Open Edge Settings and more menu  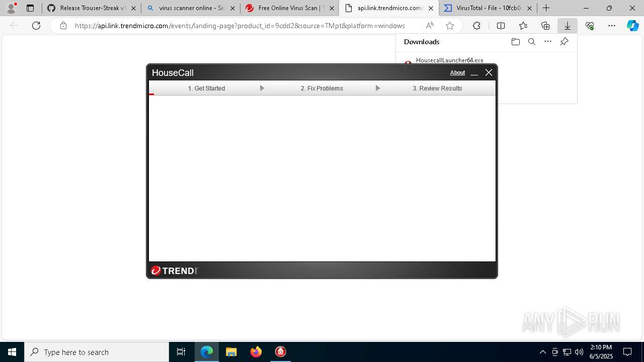(612, 26)
